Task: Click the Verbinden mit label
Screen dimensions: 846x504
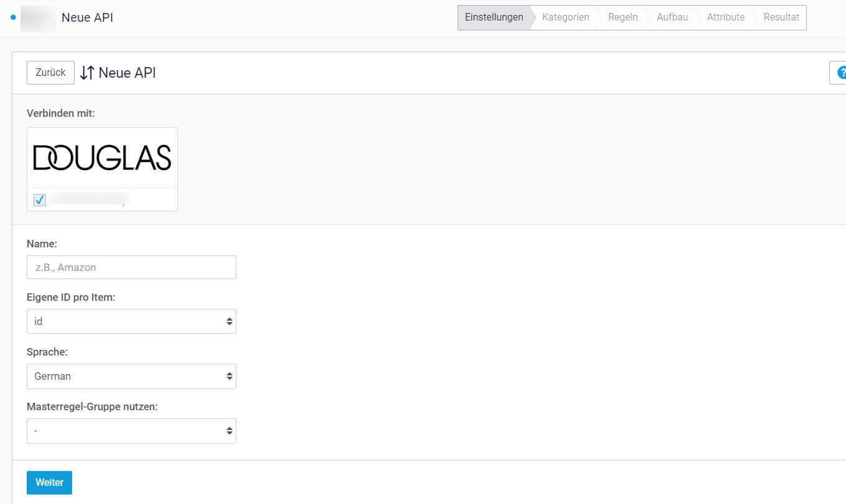Action: click(x=61, y=113)
